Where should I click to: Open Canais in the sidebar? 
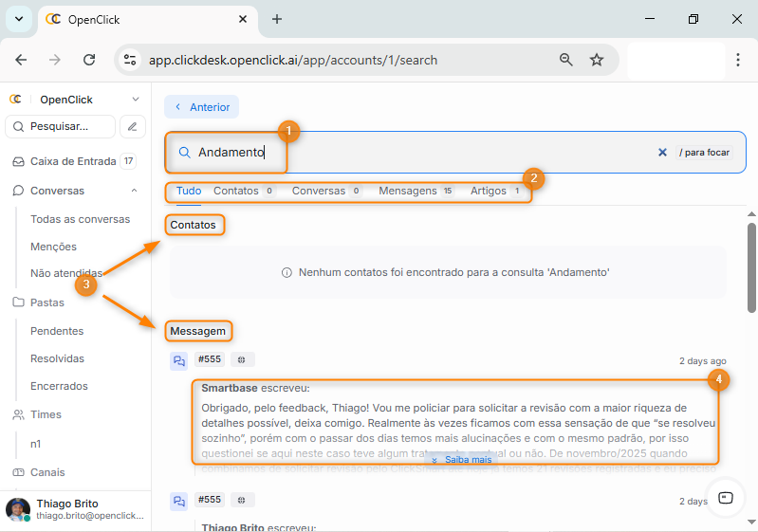point(47,472)
